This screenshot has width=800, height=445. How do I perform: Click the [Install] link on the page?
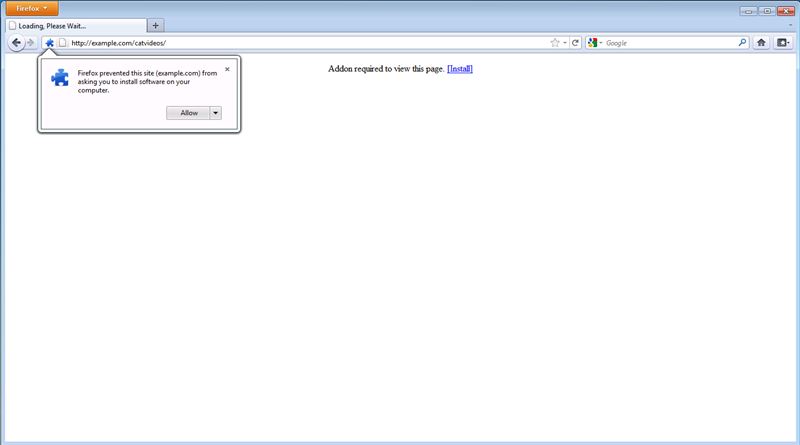[x=459, y=69]
